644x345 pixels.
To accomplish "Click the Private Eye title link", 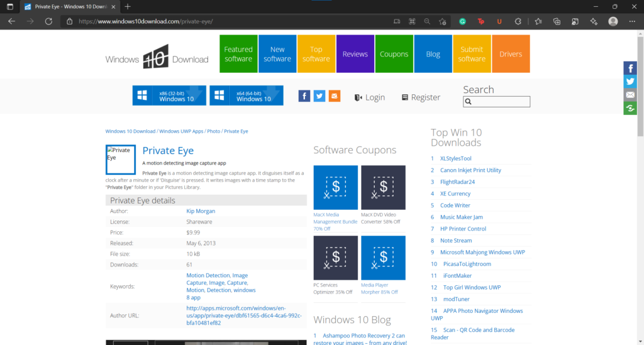I will click(168, 151).
